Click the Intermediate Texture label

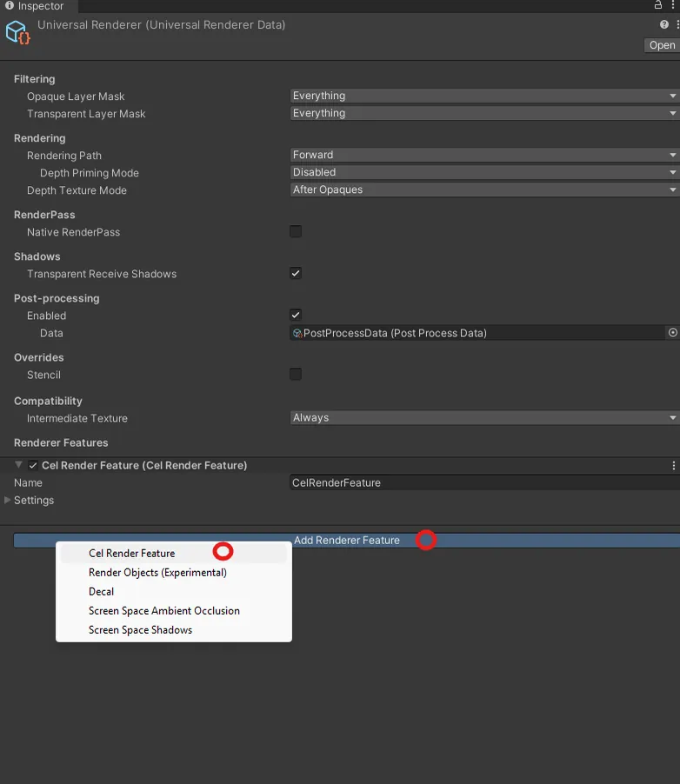77,418
